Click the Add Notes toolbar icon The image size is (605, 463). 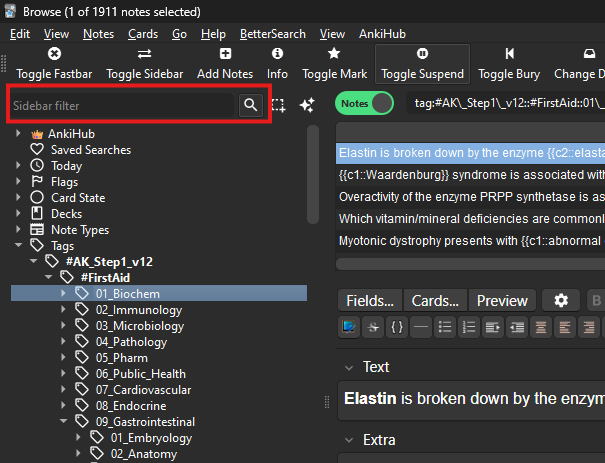[x=225, y=53]
